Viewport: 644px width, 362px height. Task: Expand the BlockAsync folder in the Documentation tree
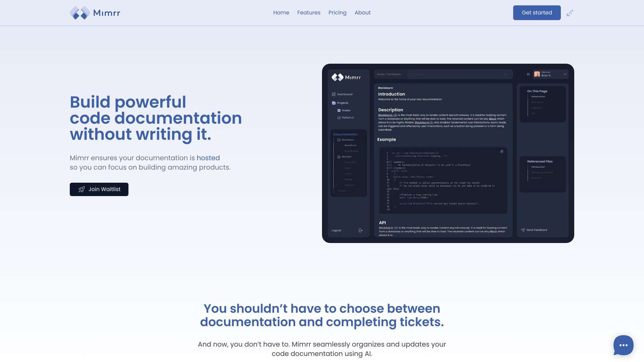(x=339, y=140)
